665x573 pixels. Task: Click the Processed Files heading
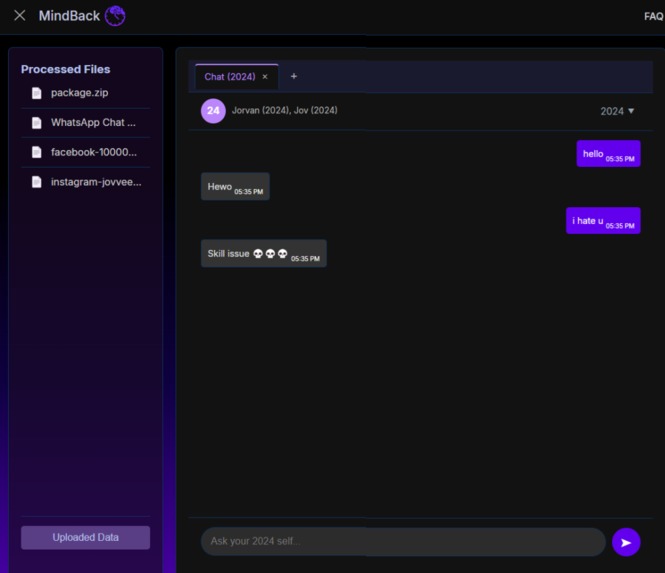(x=65, y=69)
